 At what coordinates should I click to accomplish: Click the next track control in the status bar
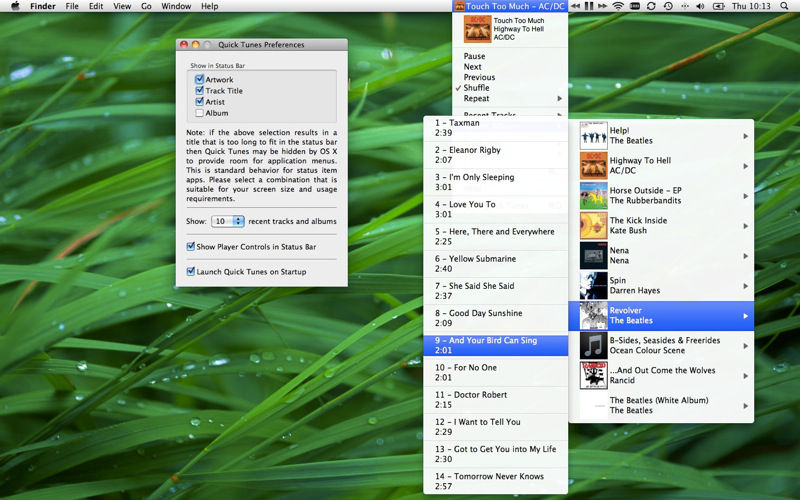[x=603, y=6]
